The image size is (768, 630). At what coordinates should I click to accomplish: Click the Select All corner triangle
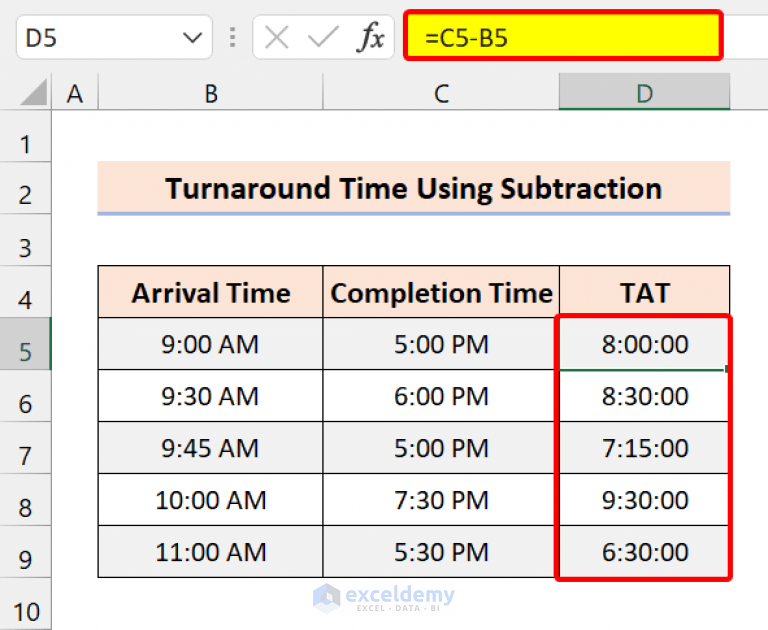point(34,92)
